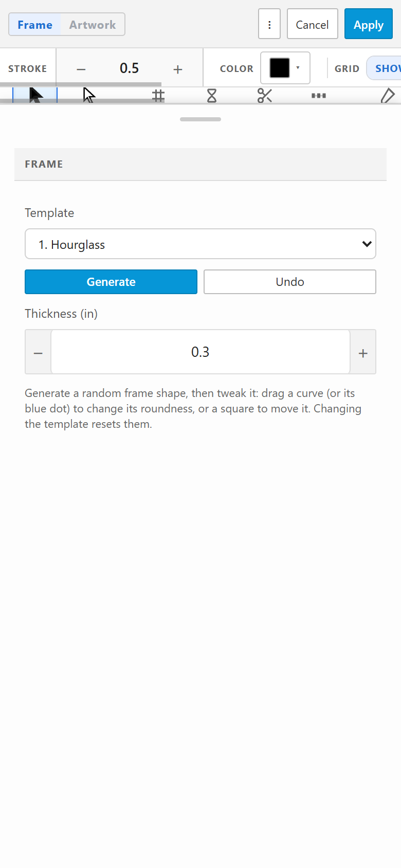Select the scissors cut tool

click(265, 96)
